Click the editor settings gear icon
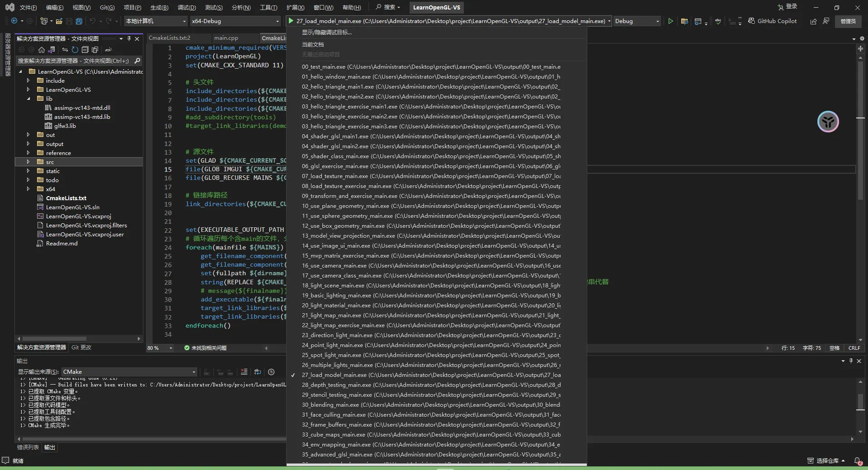 [x=862, y=38]
